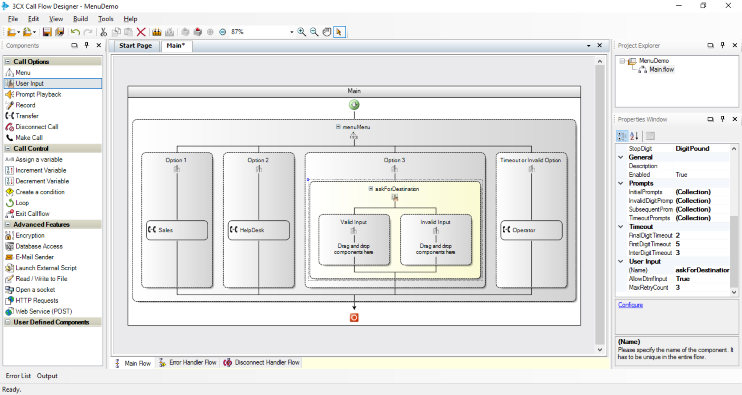Open the Tools menu
Screen dimensions: 742x395
[x=106, y=19]
